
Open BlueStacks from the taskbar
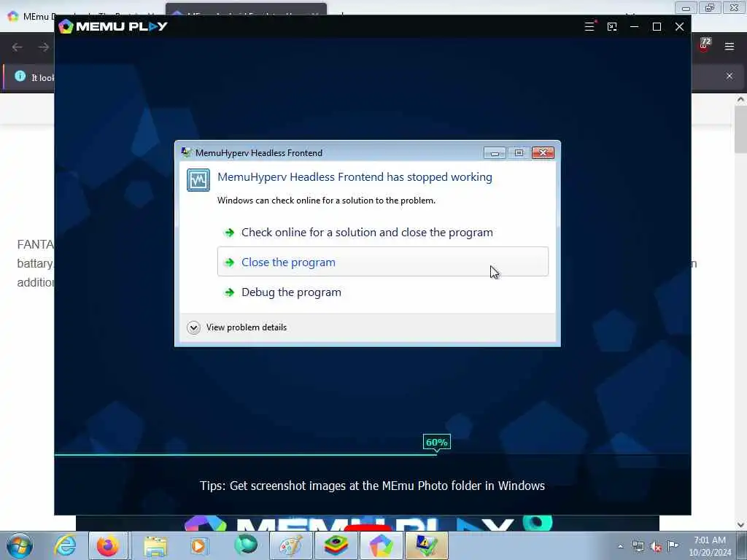336,545
